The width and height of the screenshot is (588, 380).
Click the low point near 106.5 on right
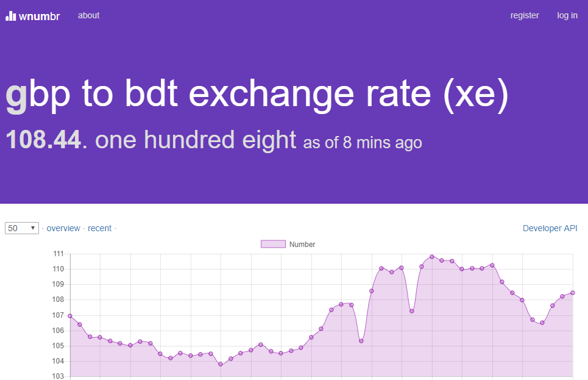[542, 323]
